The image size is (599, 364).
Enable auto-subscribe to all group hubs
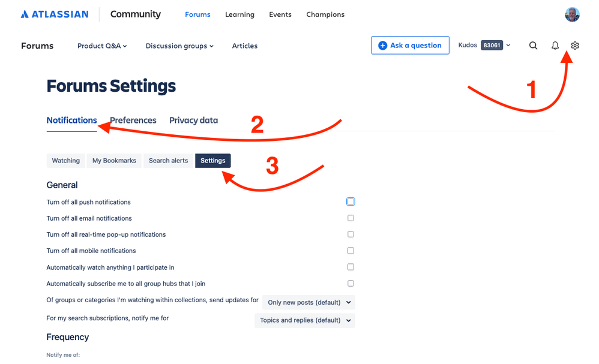click(x=351, y=284)
